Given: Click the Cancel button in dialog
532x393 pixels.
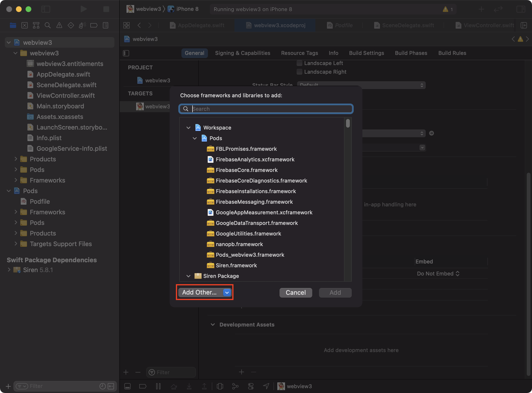Looking at the screenshot, I should (296, 293).
